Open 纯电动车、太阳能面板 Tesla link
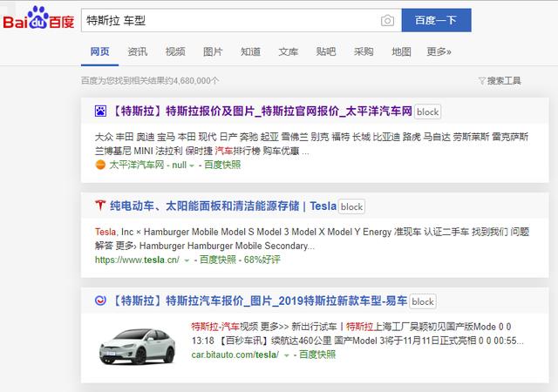The height and width of the screenshot is (392, 558). pos(223,206)
